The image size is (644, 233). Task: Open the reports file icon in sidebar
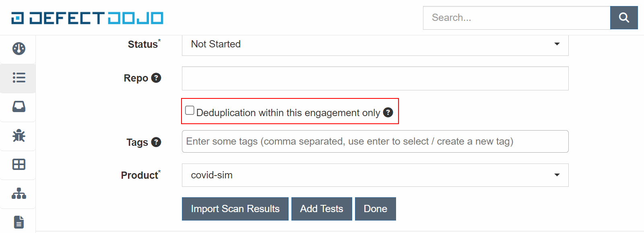point(19,222)
